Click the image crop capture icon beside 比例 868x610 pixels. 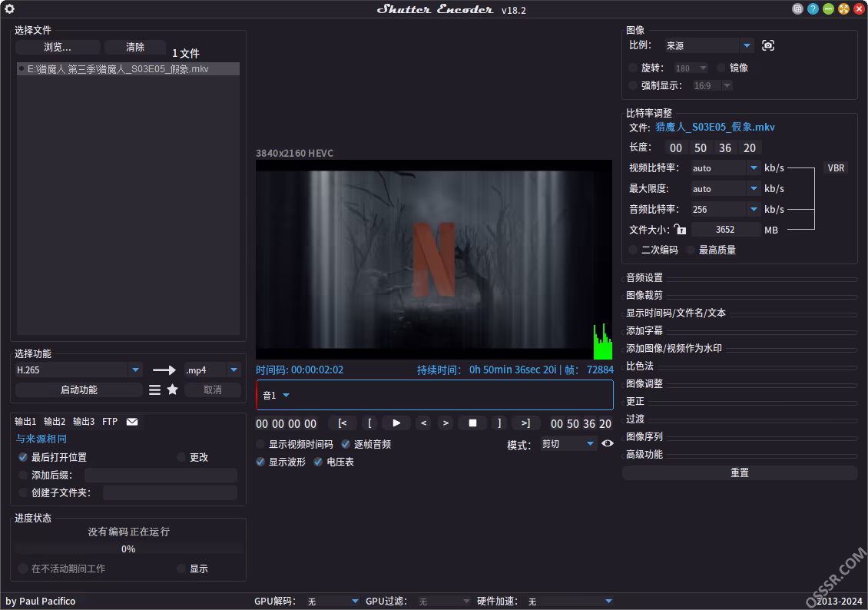(x=768, y=45)
